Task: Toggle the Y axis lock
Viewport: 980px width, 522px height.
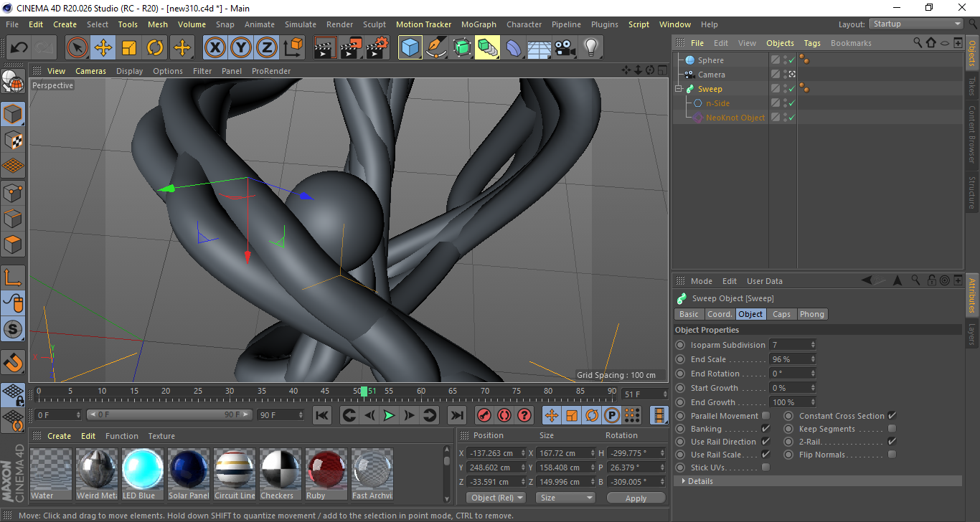Action: click(x=241, y=48)
